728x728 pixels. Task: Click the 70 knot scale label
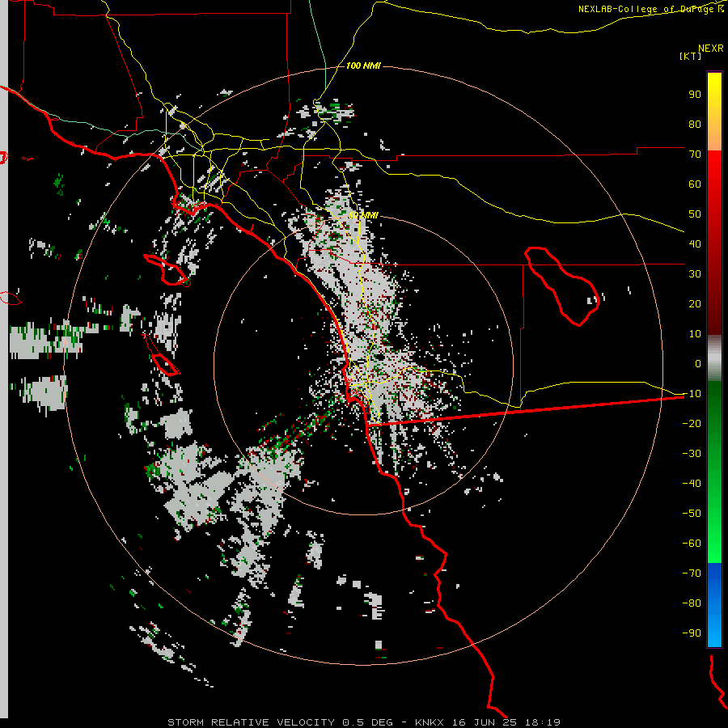[695, 154]
